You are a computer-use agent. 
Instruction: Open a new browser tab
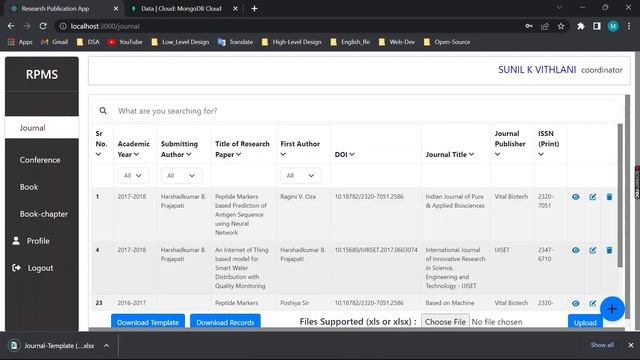click(x=254, y=9)
